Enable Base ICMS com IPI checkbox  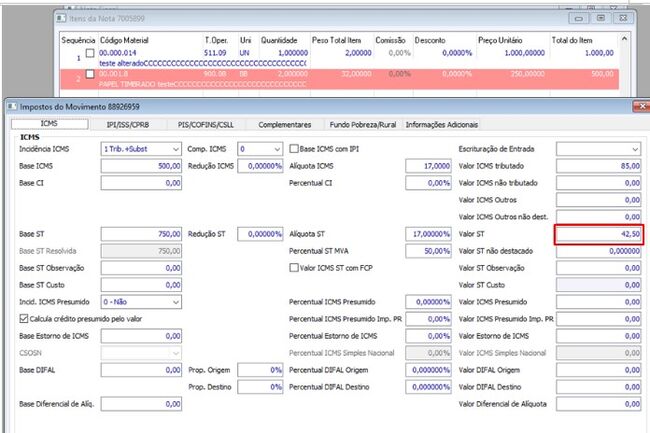pyautogui.click(x=294, y=149)
